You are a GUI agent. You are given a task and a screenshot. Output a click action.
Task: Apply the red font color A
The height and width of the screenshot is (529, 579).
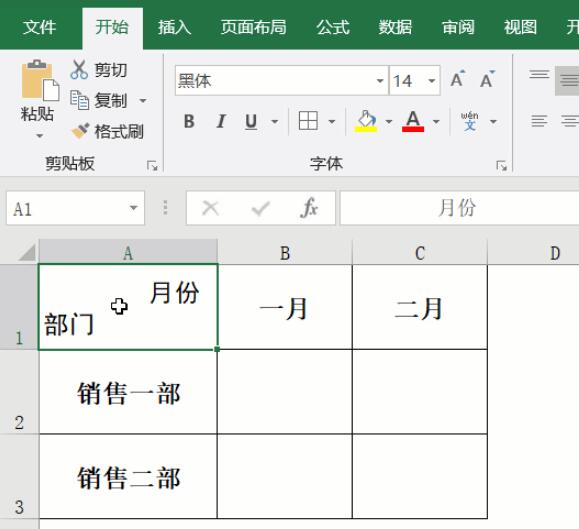(x=413, y=121)
